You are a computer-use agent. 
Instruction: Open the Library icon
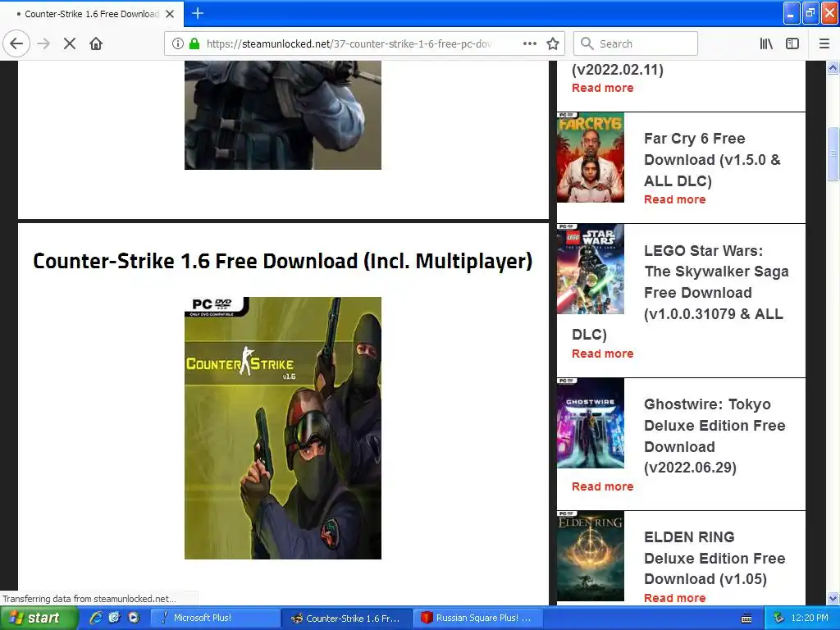(x=766, y=43)
